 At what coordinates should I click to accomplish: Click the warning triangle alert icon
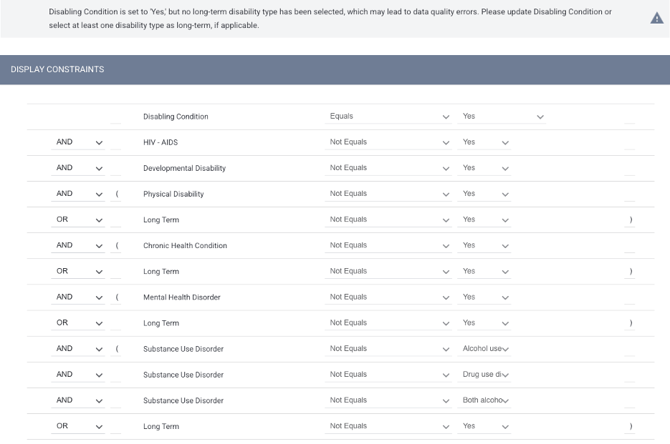pos(655,18)
